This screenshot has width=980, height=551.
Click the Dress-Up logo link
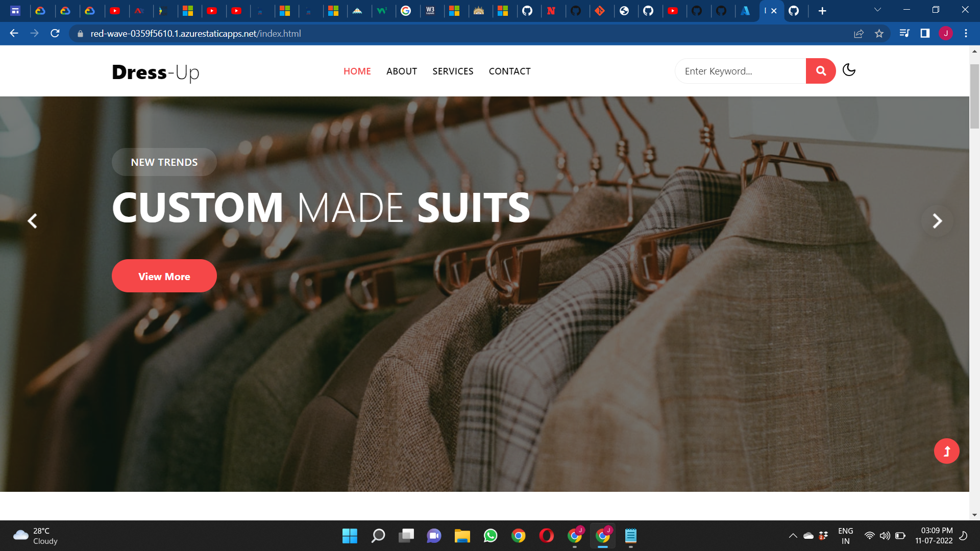pyautogui.click(x=155, y=72)
